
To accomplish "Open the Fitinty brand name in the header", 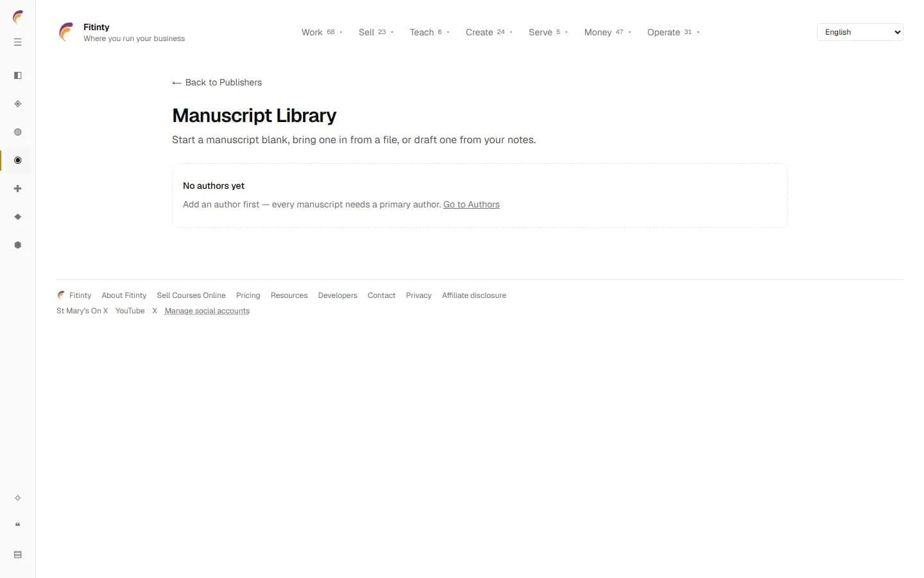I will (96, 27).
